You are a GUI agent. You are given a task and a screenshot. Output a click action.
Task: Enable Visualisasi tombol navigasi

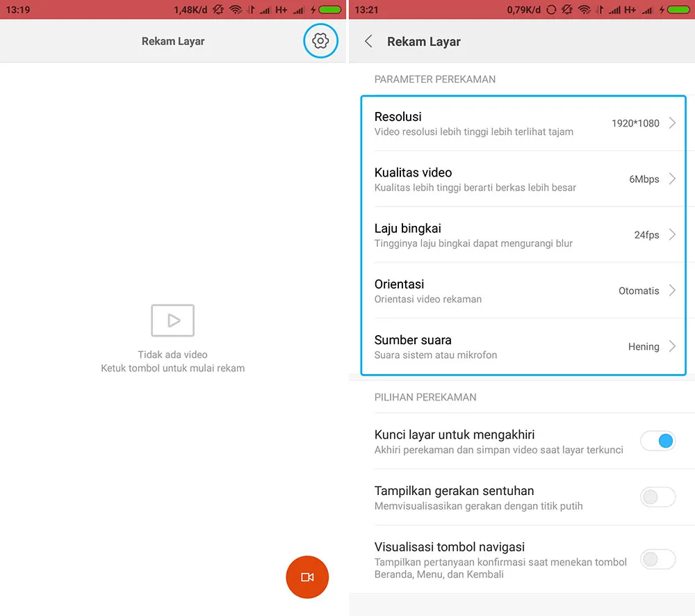(x=657, y=559)
